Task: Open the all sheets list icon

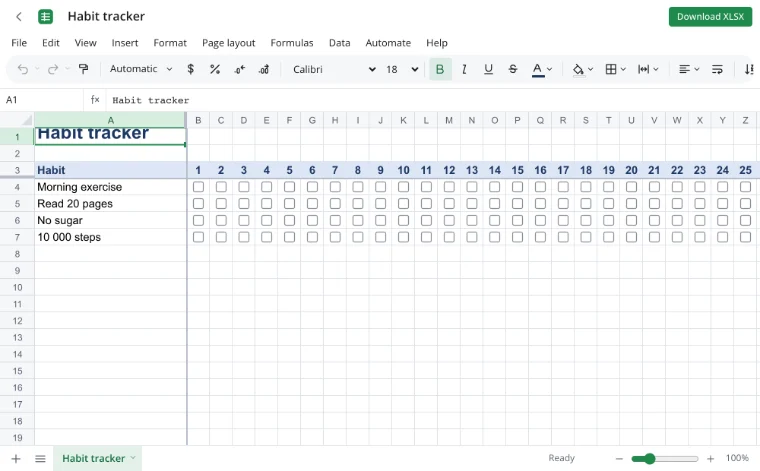Action: [40, 458]
